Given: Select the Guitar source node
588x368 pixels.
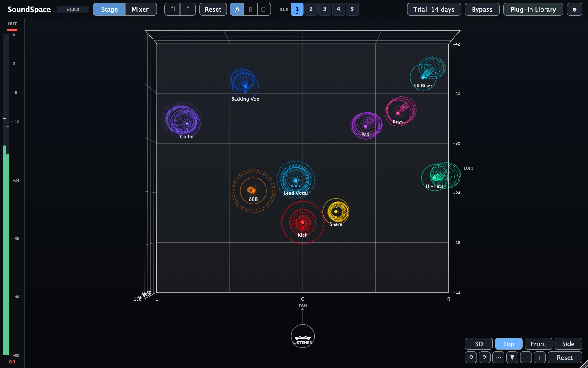Looking at the screenshot, I should [187, 124].
